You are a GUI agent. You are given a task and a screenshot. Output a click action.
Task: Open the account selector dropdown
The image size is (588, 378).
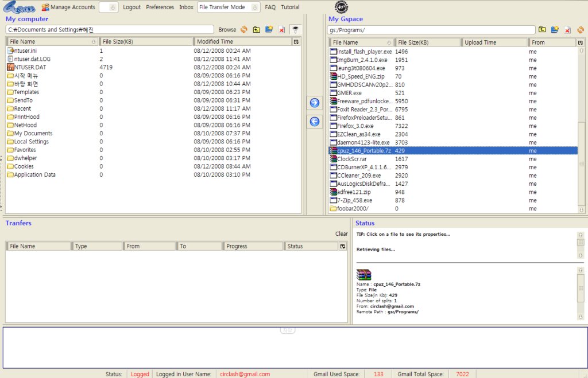pyautogui.click(x=109, y=7)
